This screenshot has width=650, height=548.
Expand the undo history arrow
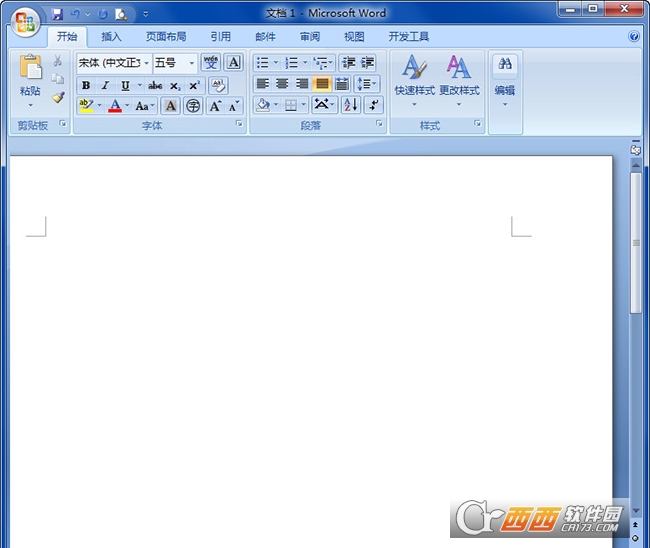coord(88,15)
